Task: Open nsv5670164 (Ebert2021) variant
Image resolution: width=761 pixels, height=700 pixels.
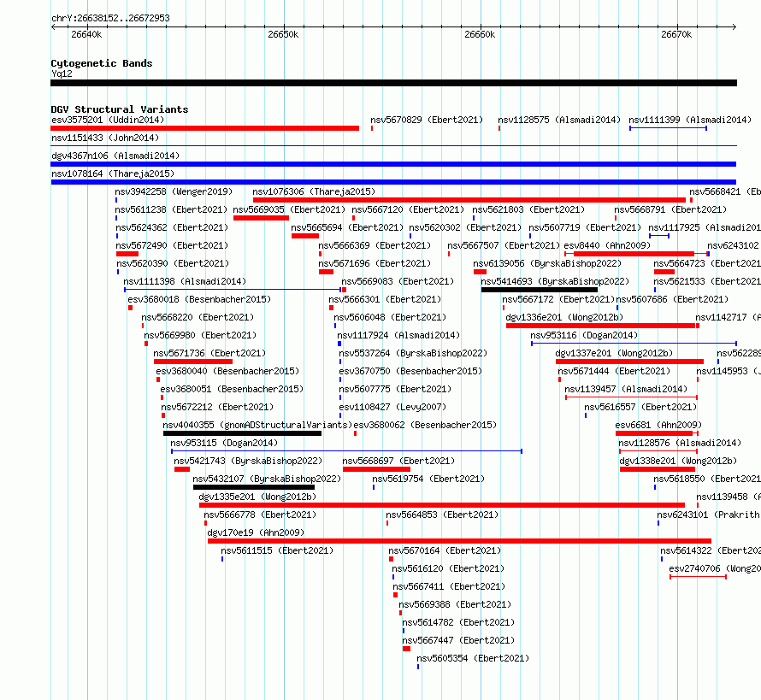Action: 445,550
